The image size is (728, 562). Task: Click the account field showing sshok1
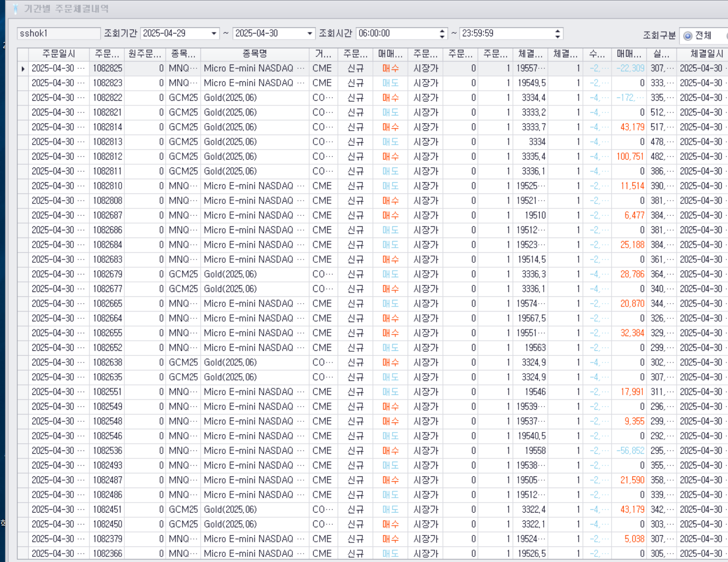[x=59, y=34]
